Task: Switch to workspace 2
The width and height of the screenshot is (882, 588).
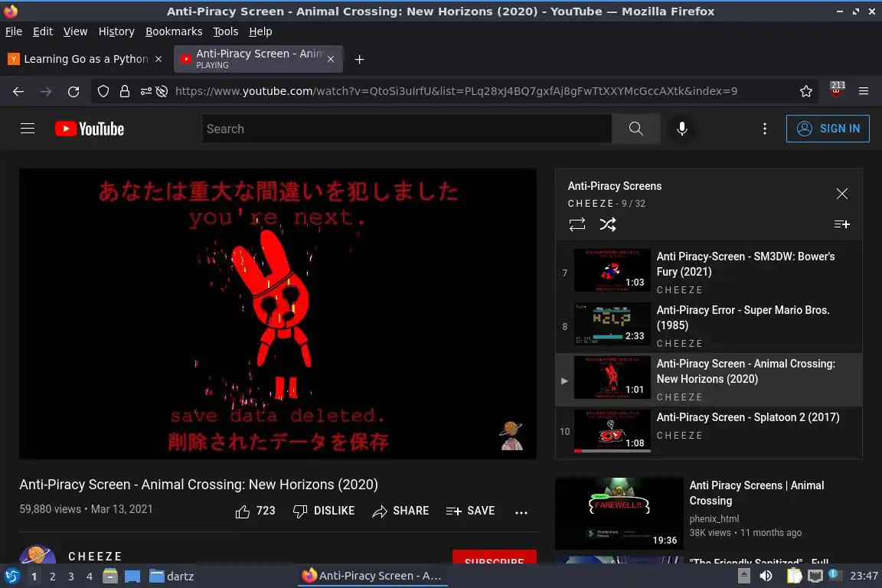Action: click(52, 577)
